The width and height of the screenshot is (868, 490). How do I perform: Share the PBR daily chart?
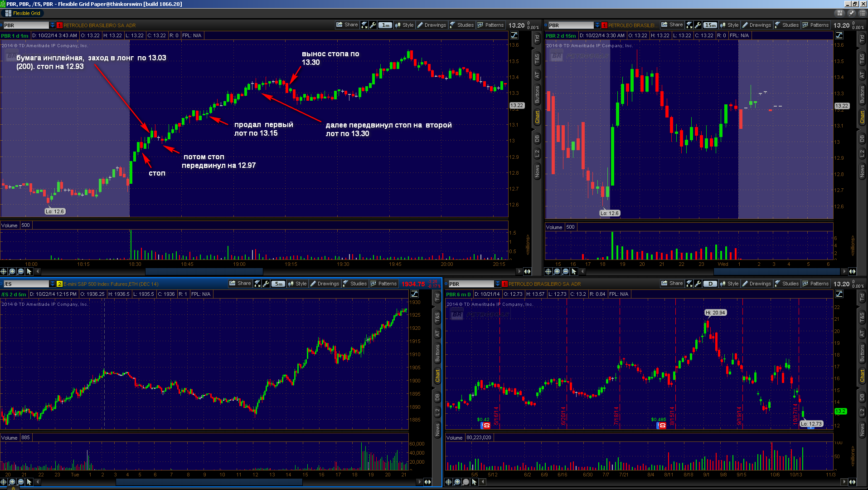click(x=672, y=284)
